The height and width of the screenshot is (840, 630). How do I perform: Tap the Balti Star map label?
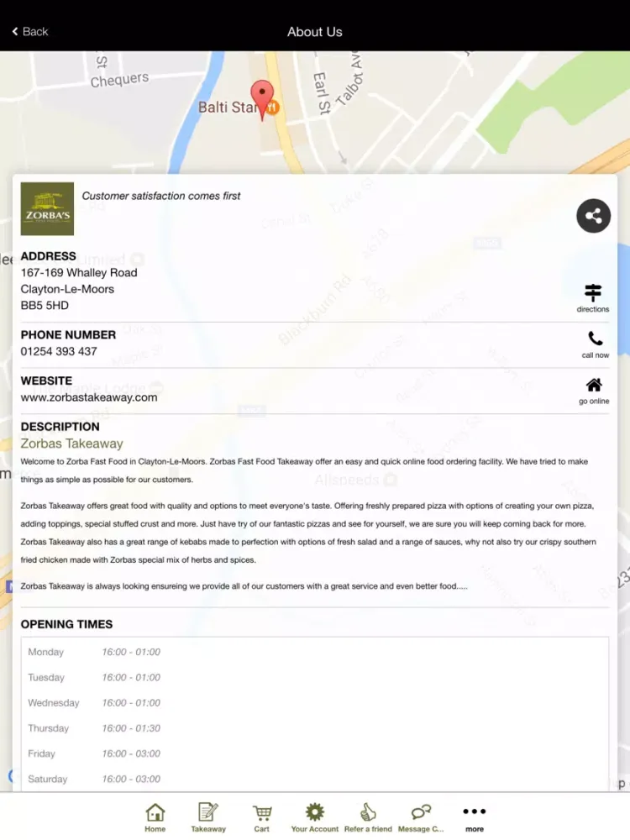[x=228, y=108]
